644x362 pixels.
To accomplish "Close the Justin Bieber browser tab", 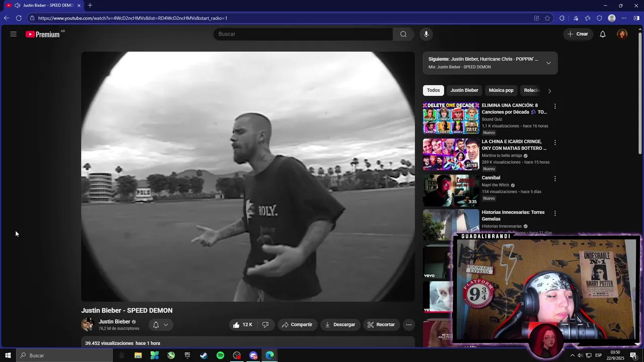I will [79, 6].
